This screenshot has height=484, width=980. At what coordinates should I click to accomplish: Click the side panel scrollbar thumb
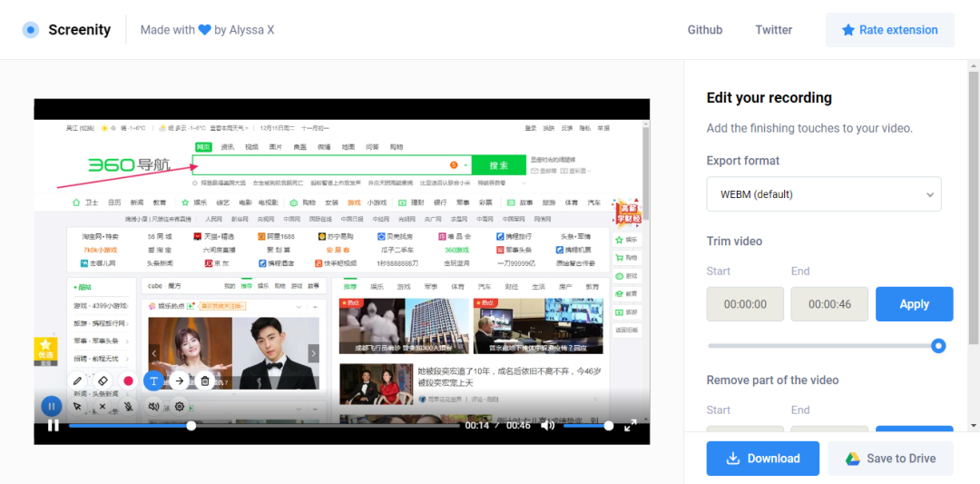(x=973, y=208)
